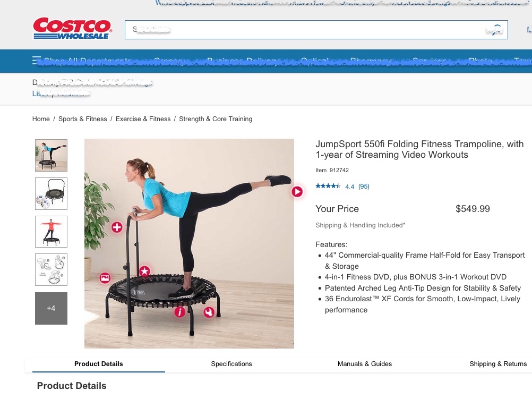Open the Sports & Fitness breadcrumb
532x407 pixels.
pyautogui.click(x=82, y=119)
